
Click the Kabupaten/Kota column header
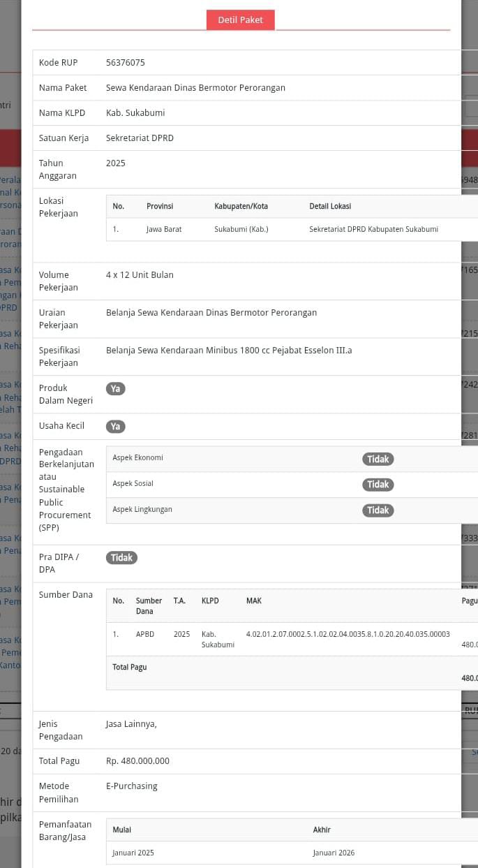pos(241,206)
